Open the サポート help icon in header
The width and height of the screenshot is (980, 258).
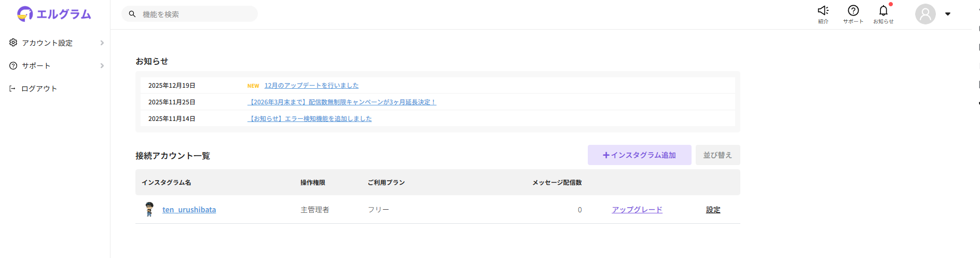click(x=853, y=11)
